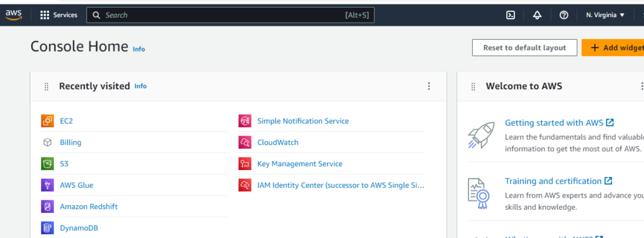Open the Amazon Redshift link
This screenshot has height=238, width=644.
pos(89,207)
